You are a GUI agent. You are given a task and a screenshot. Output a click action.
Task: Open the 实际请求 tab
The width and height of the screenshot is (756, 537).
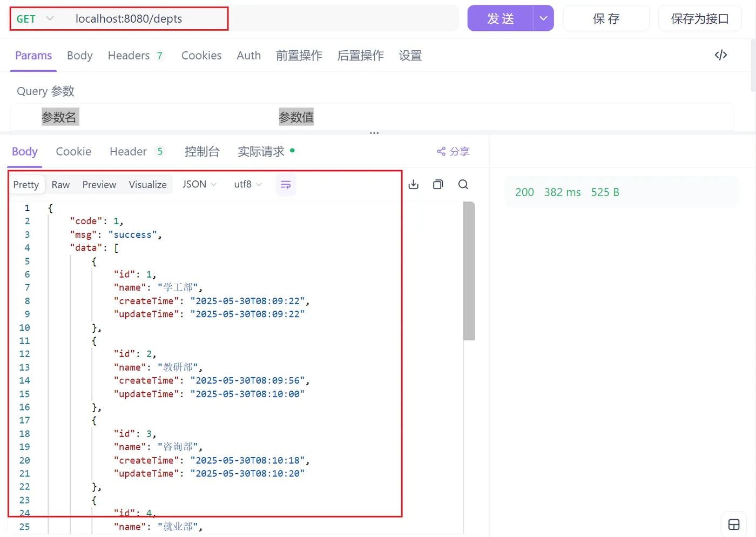click(266, 151)
